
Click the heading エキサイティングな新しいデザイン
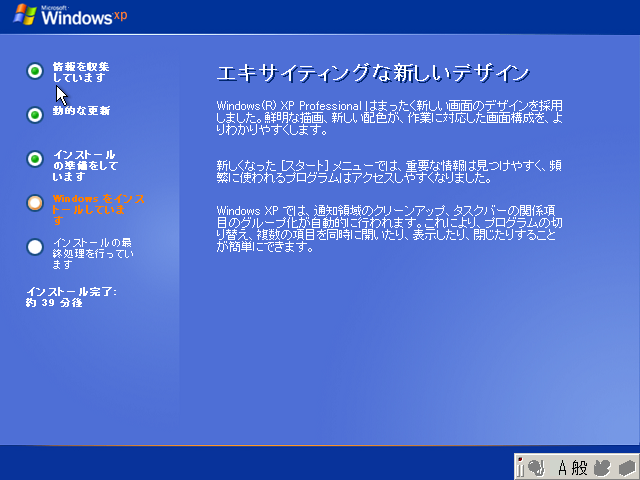(x=373, y=73)
